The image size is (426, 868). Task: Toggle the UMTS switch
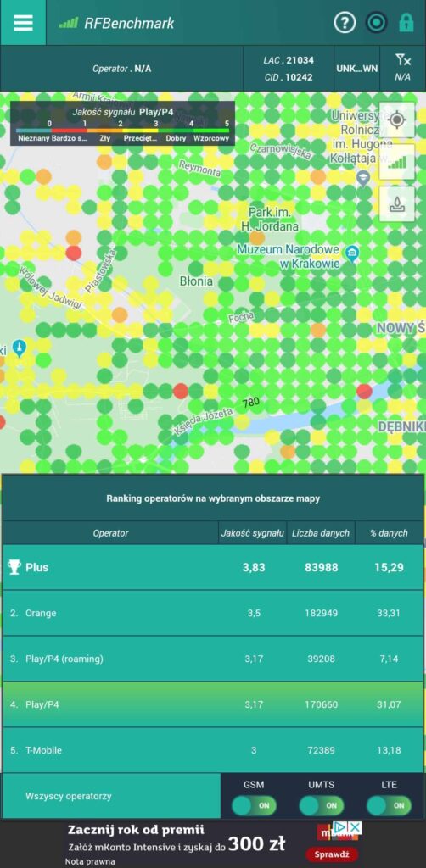tap(322, 805)
